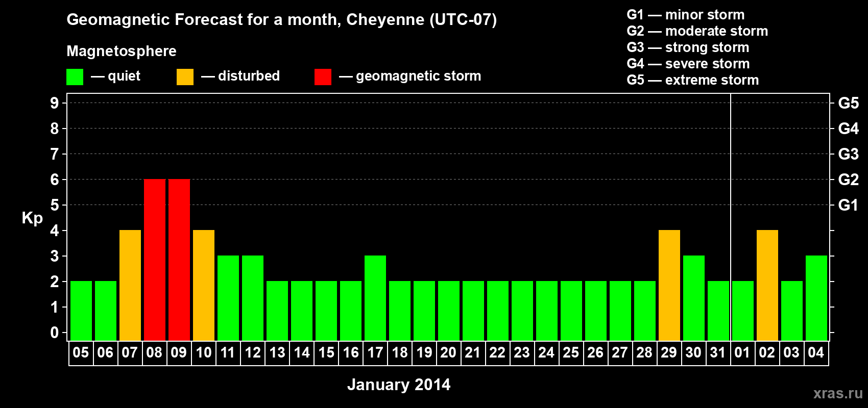Click date label 13 on the axis
This screenshot has height=408, width=868.
tap(277, 352)
